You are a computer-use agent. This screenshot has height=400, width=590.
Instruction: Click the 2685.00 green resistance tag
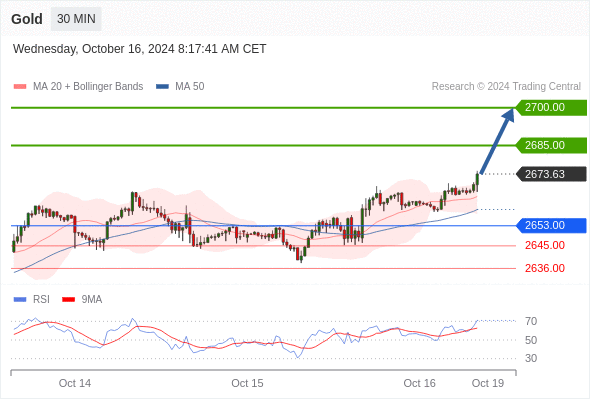551,145
